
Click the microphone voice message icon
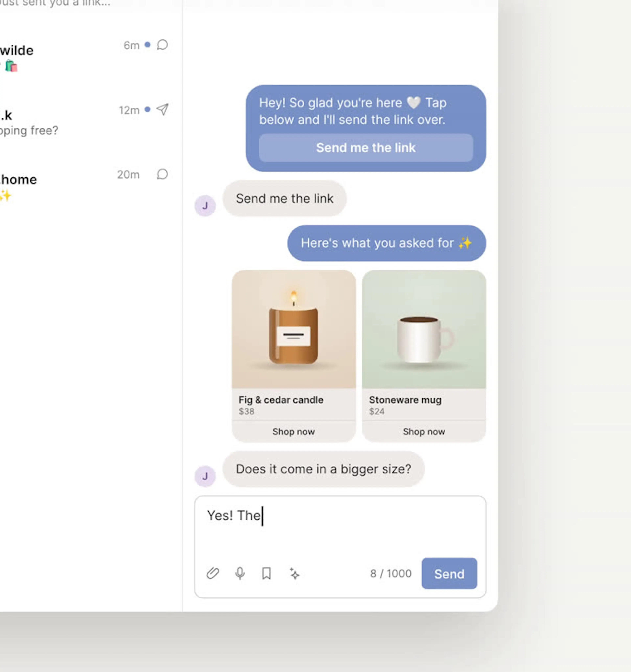240,573
